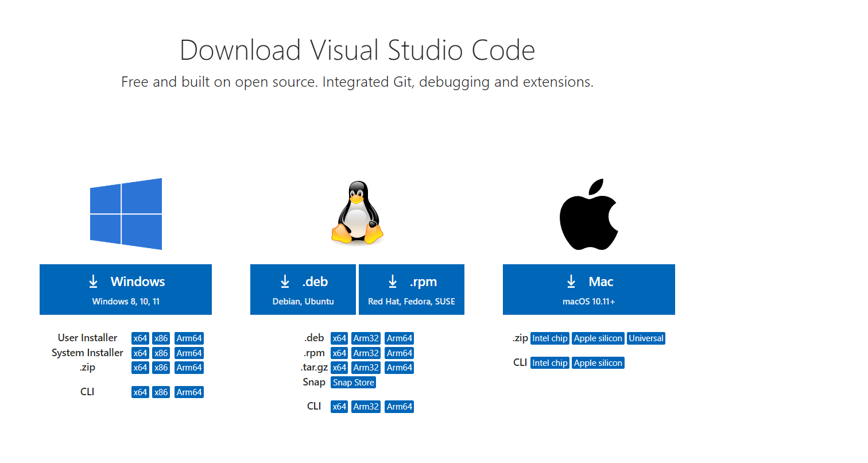Pick x64 in the Linux .deb row
868x463 pixels.
click(x=339, y=338)
